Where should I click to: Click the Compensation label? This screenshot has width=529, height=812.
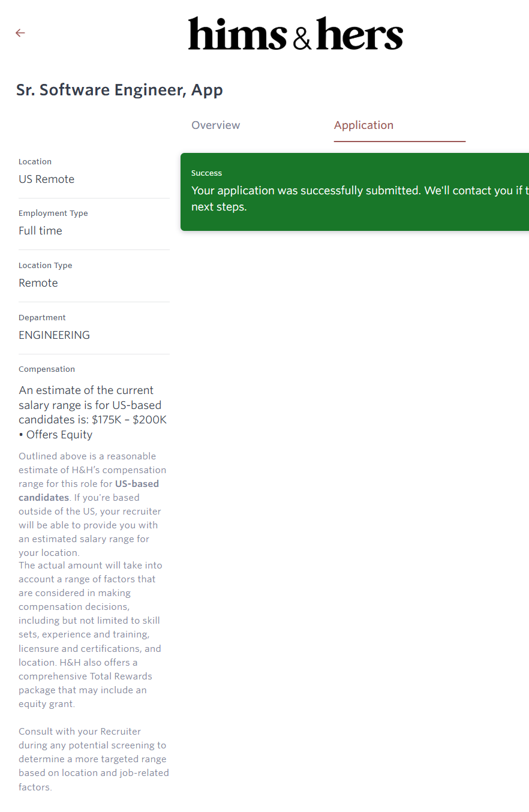[x=47, y=369]
